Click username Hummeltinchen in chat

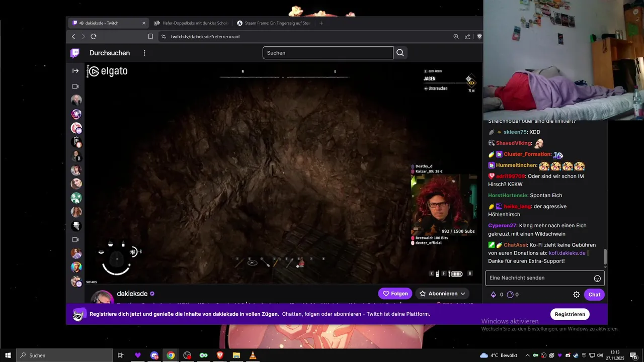[x=516, y=165]
